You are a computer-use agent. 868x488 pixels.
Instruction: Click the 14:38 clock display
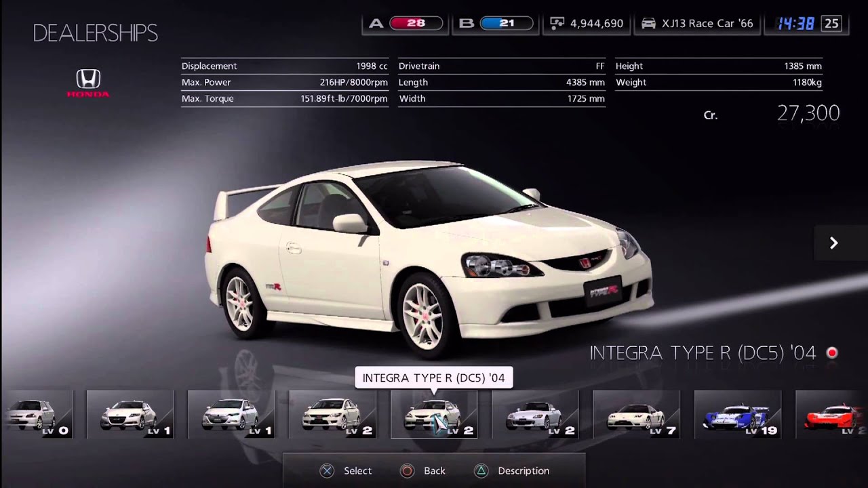(x=795, y=23)
